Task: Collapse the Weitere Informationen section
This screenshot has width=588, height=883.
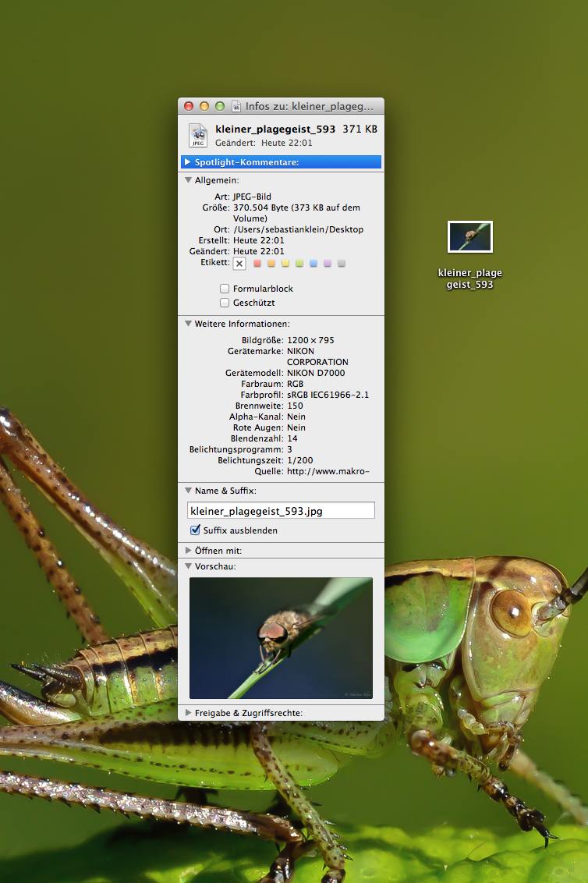Action: (188, 324)
